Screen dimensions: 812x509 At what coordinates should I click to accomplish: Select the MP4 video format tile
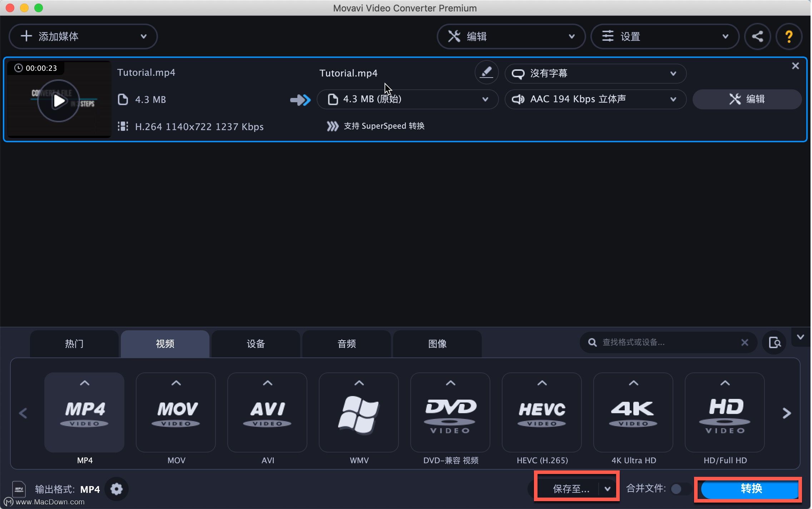pyautogui.click(x=84, y=412)
